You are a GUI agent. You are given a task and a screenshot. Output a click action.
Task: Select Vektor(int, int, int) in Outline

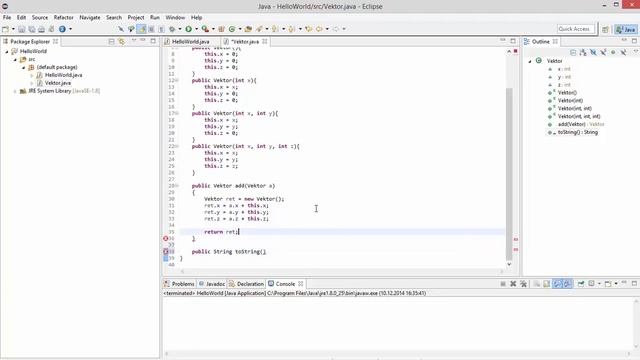pos(579,116)
